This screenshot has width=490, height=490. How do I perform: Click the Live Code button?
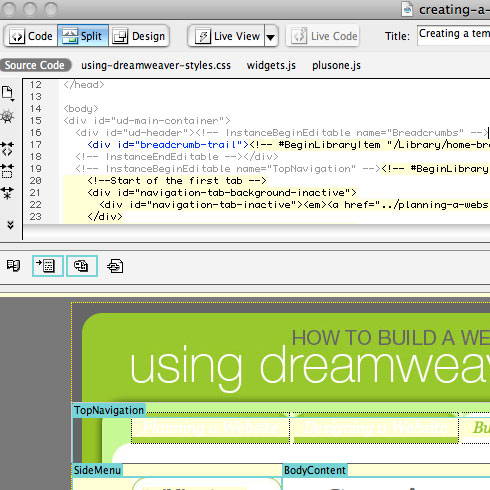click(323, 36)
